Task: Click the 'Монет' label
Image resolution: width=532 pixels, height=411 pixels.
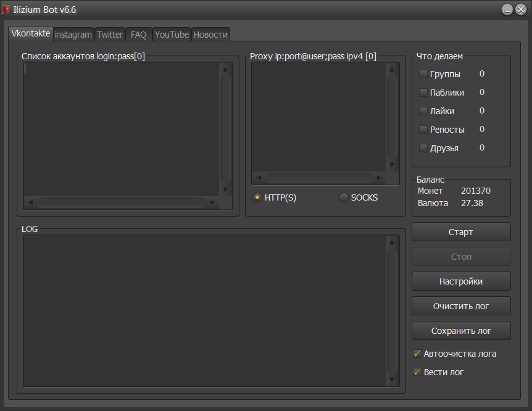Action: click(x=430, y=191)
